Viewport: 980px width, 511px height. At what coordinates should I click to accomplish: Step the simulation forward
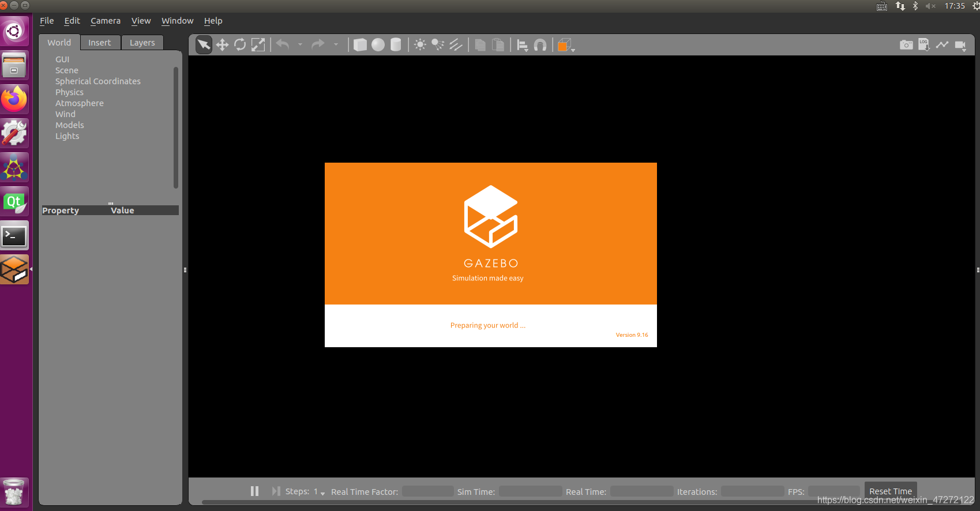pyautogui.click(x=276, y=491)
